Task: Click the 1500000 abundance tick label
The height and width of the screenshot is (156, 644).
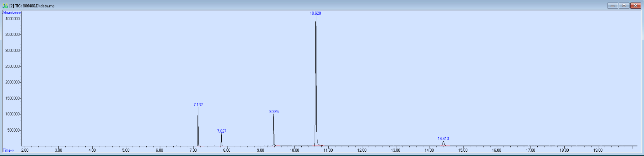Action: point(12,98)
